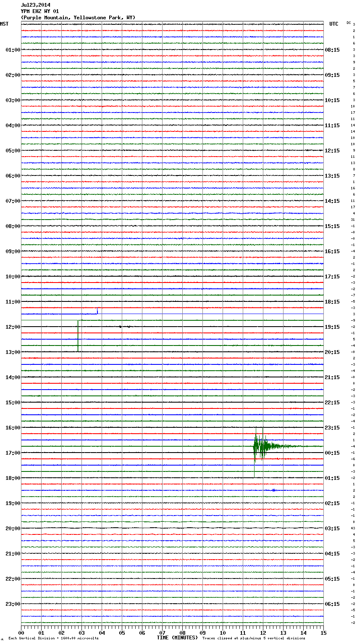The image size is (357, 644).
Task: Click the minute 15 label on bottom axis
Action: pyautogui.click(x=323, y=633)
